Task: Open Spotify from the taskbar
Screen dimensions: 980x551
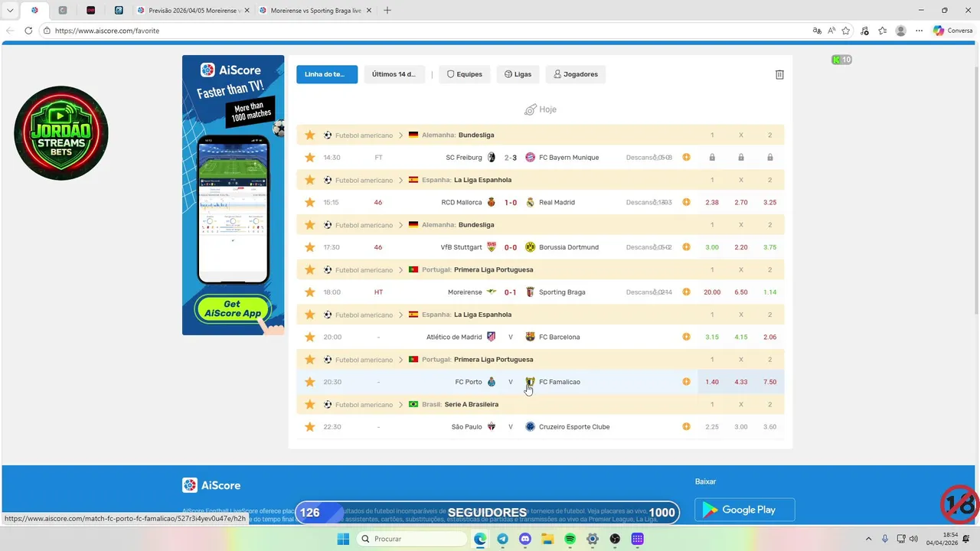Action: (x=570, y=539)
